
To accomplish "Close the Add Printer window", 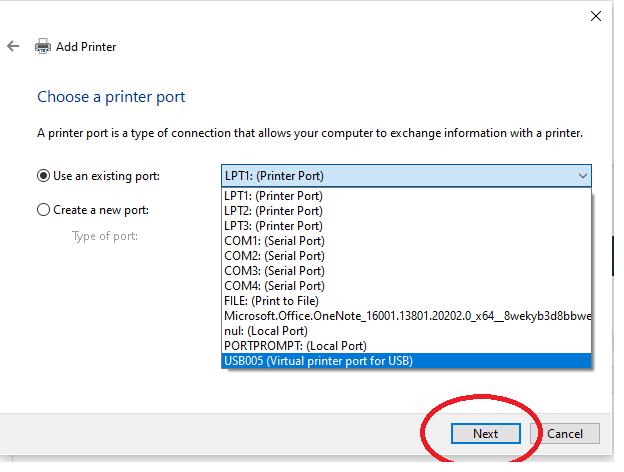I will point(596,14).
